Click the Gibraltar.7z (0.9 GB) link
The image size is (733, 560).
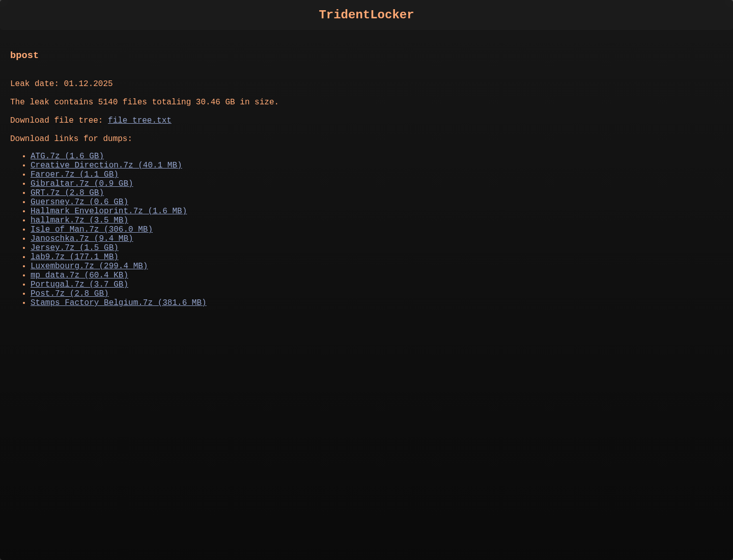point(81,184)
